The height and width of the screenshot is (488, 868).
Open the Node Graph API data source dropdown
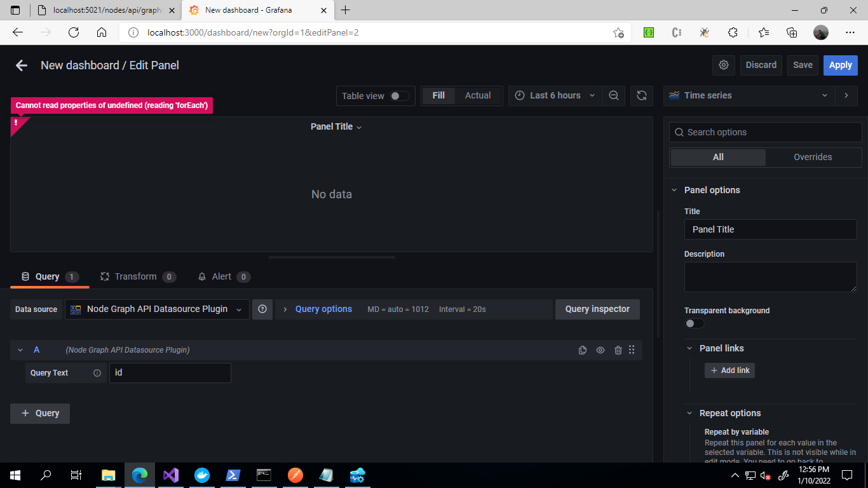157,309
